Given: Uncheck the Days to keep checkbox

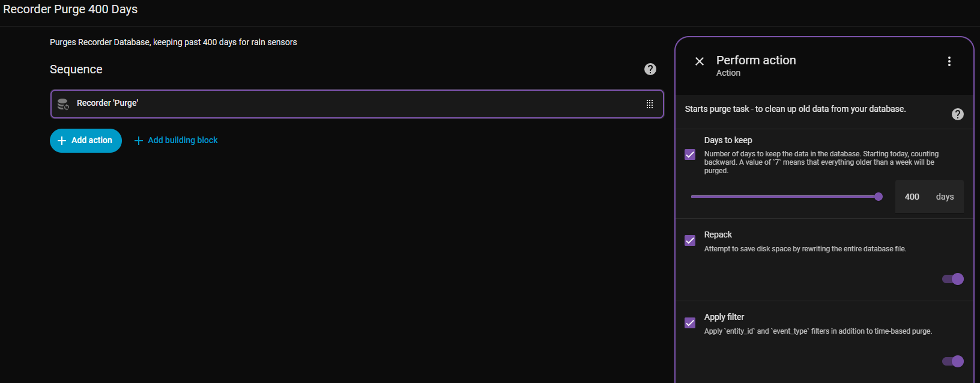Looking at the screenshot, I should 690,155.
